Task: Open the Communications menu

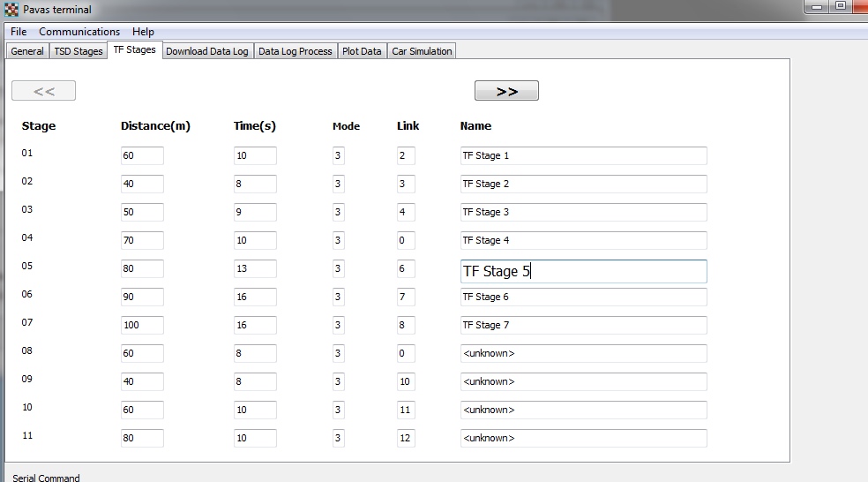Action: (79, 32)
